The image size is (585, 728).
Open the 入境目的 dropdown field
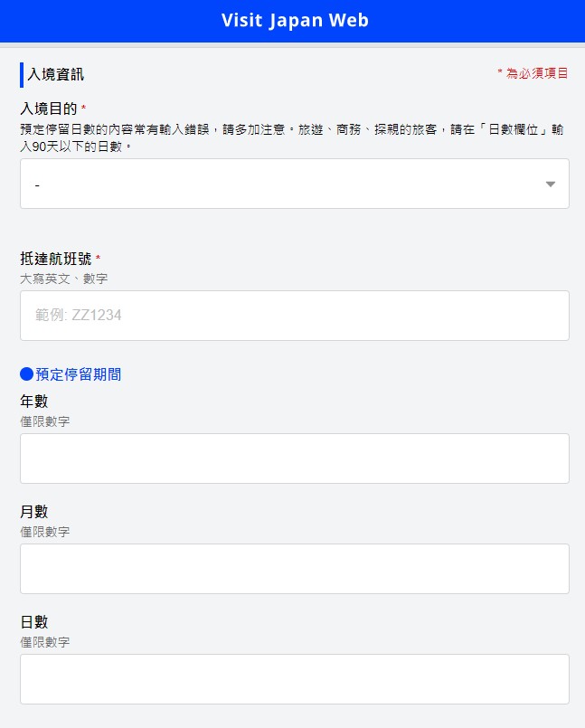(x=280, y=184)
